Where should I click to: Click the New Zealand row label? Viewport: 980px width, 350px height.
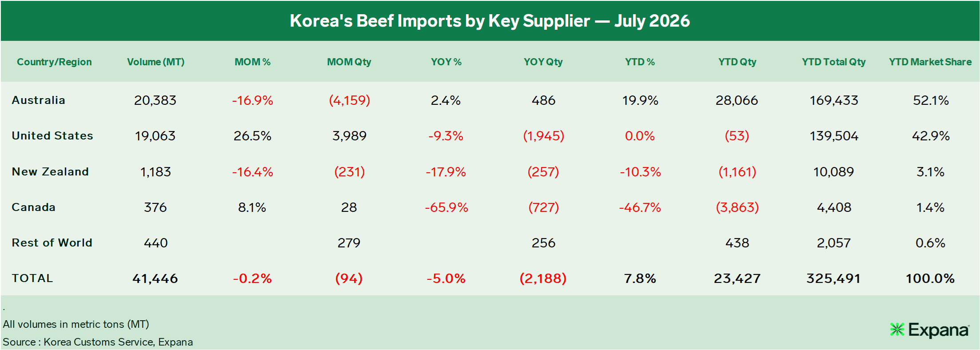[x=50, y=171]
